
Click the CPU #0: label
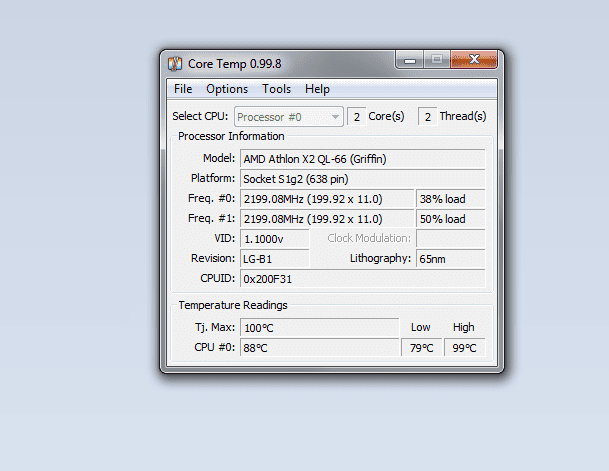[214, 347]
